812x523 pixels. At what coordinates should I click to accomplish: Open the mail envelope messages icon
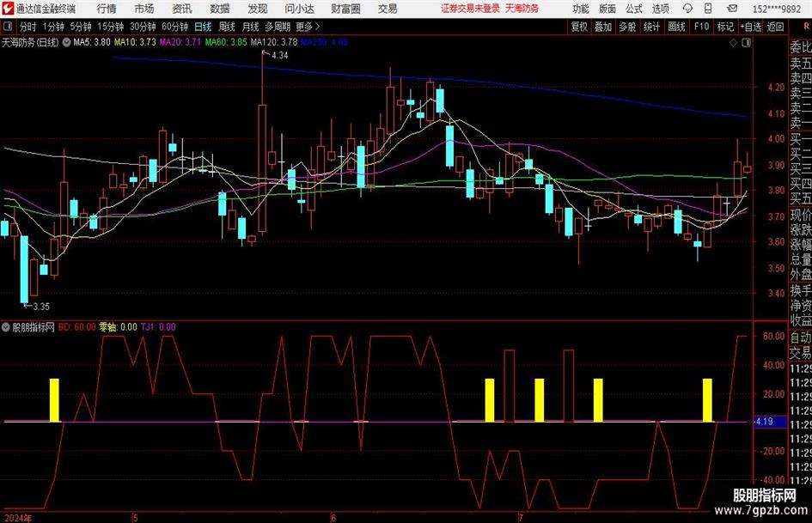pyautogui.click(x=732, y=9)
